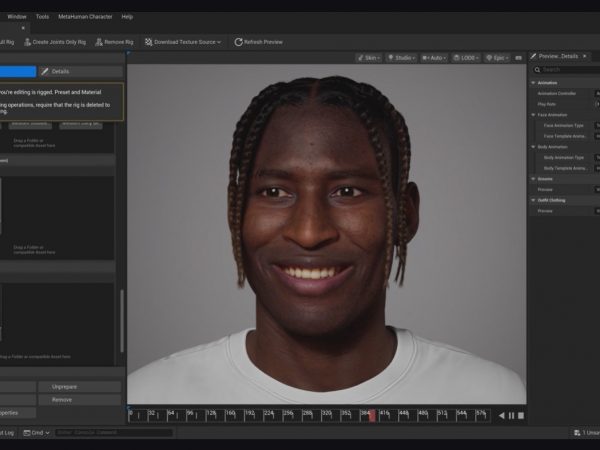Click the Create Joints Only Rig label
The height and width of the screenshot is (450, 600).
(59, 42)
